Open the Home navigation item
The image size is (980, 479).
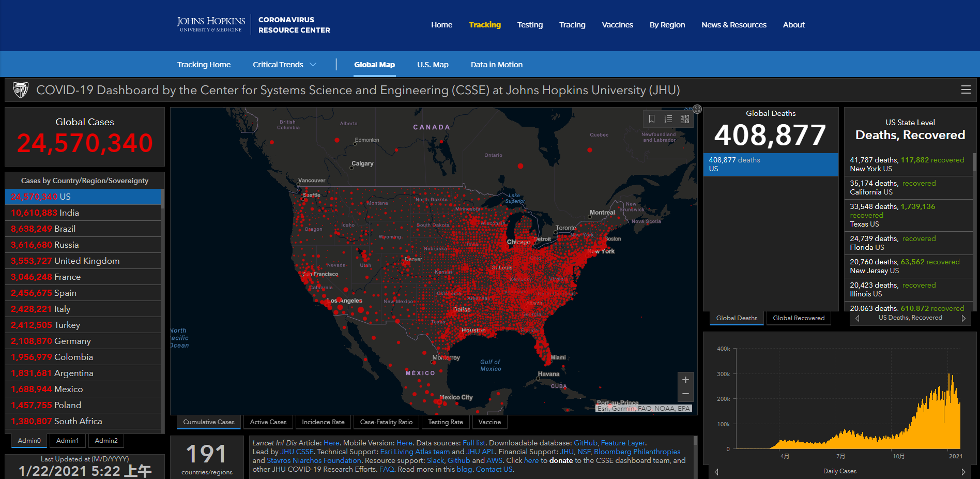click(x=442, y=25)
